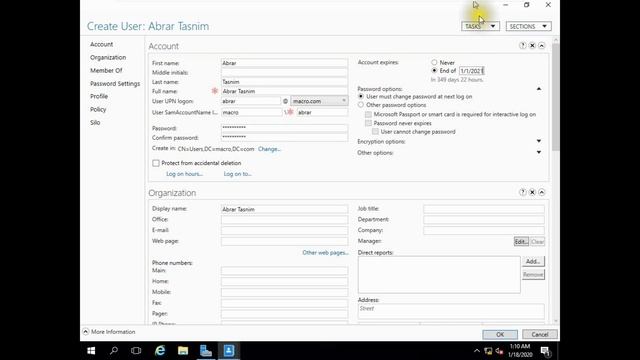Open the TASKS dropdown
This screenshot has width=640, height=360.
480,26
